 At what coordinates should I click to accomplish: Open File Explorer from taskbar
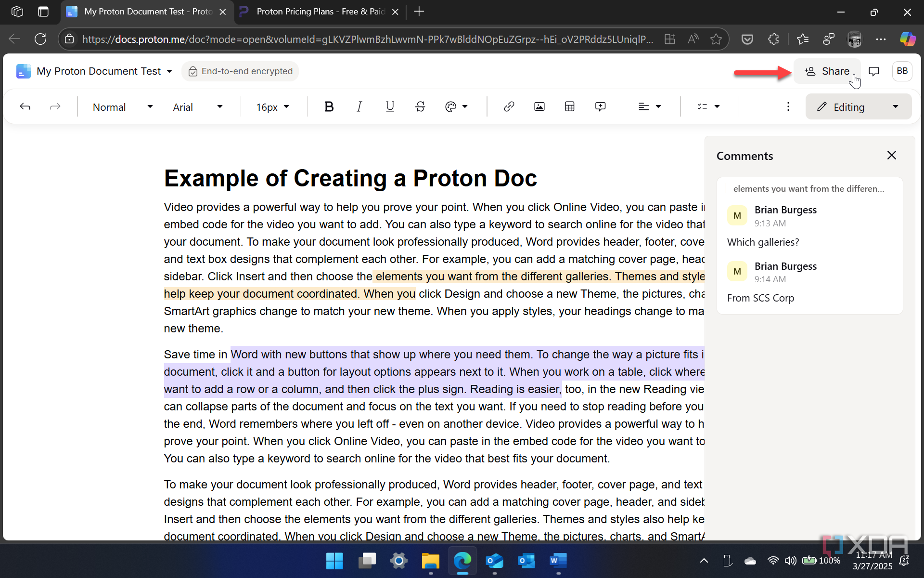coord(431,561)
